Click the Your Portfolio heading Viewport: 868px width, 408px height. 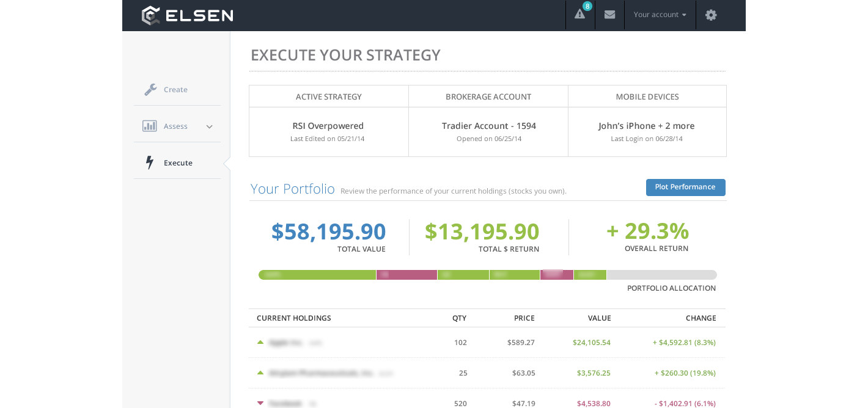point(293,189)
